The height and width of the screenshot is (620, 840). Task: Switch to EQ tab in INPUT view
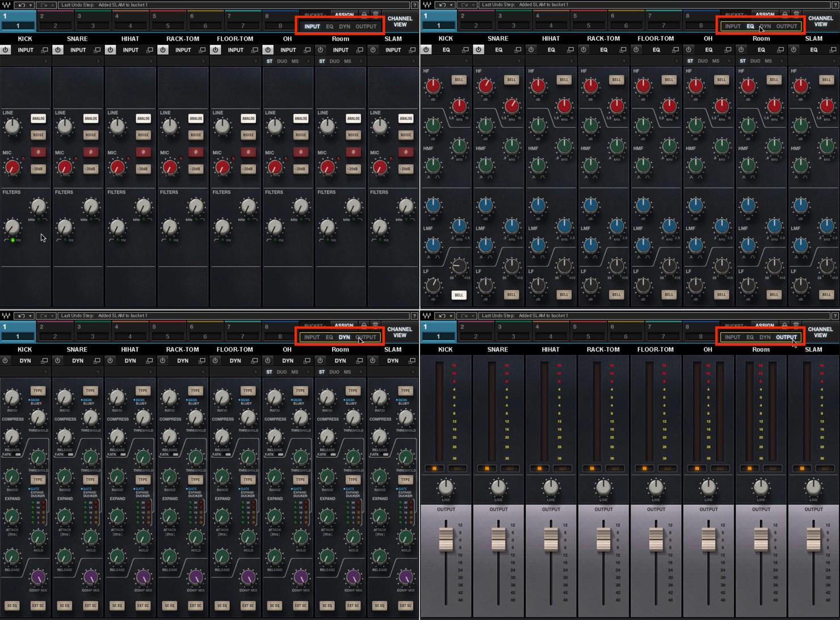[329, 27]
